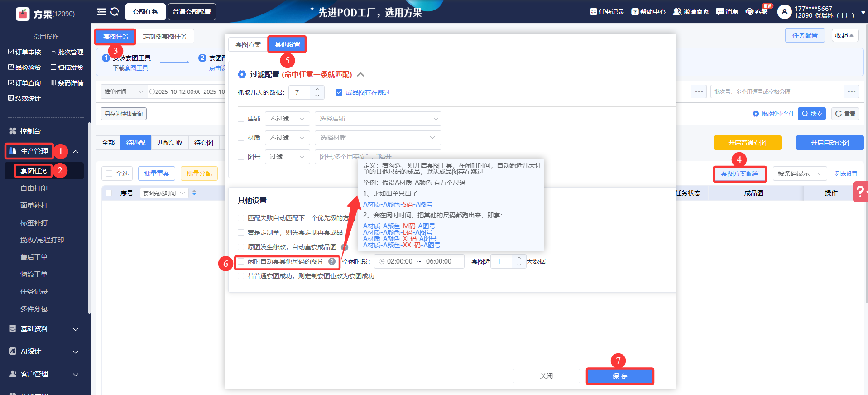Click the 开启自动套图 button
This screenshot has height=395, width=868.
[830, 143]
